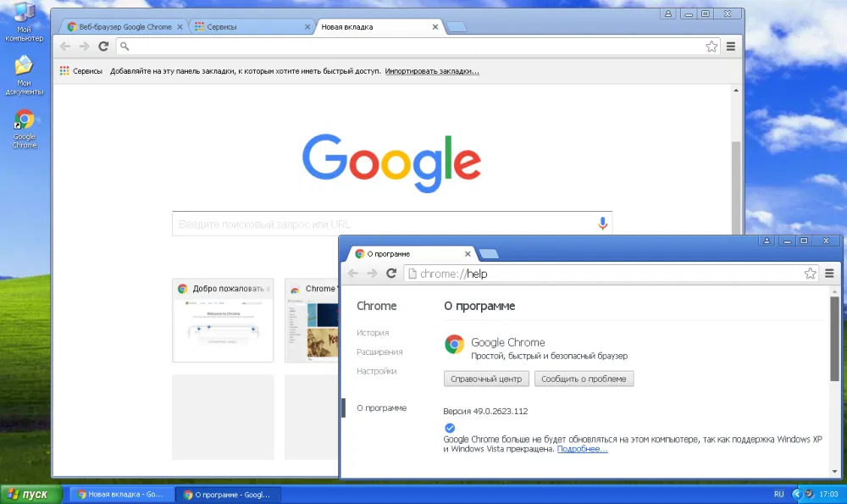Open the Подробнее… link
Viewport: 847px width, 504px height.
coord(583,449)
